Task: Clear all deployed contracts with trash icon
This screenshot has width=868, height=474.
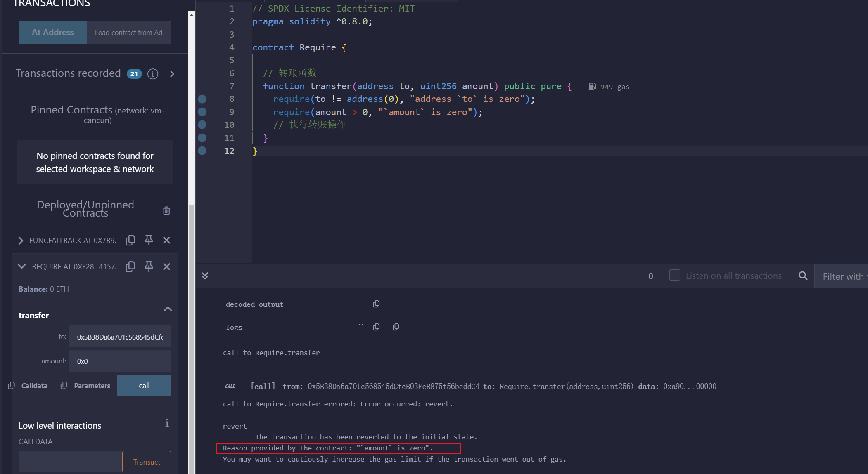Action: [166, 210]
